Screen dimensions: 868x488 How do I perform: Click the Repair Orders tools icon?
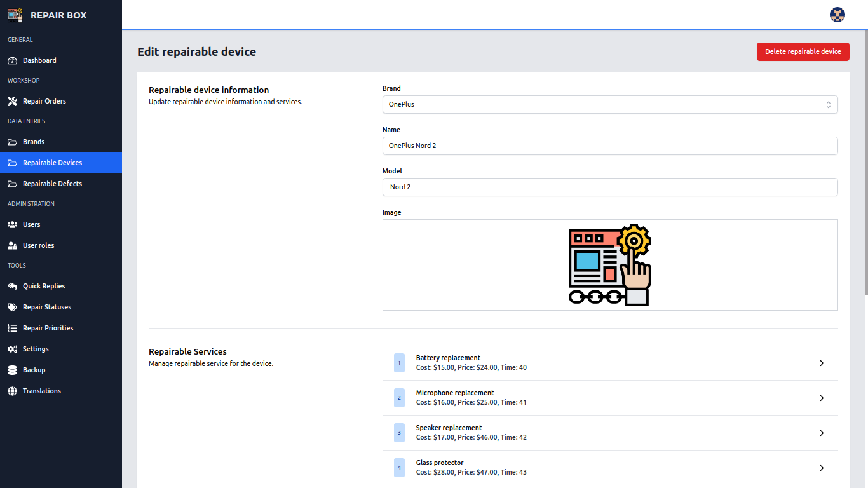coord(12,102)
